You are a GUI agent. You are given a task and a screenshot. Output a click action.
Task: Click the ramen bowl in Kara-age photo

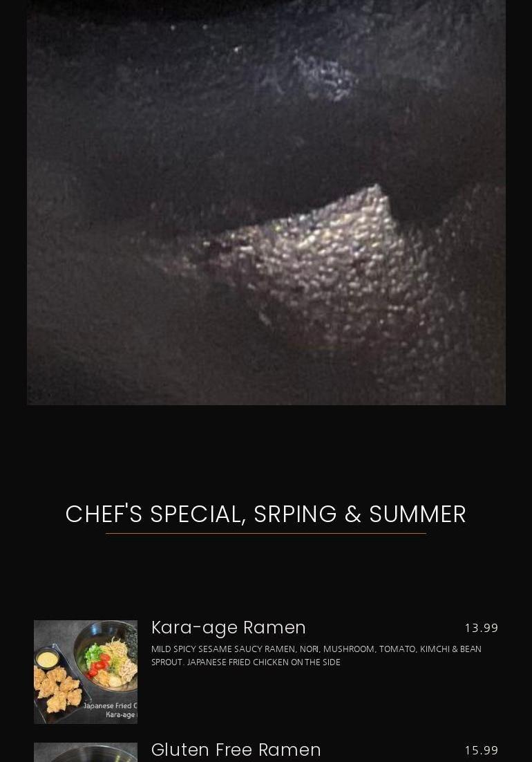coord(107,656)
